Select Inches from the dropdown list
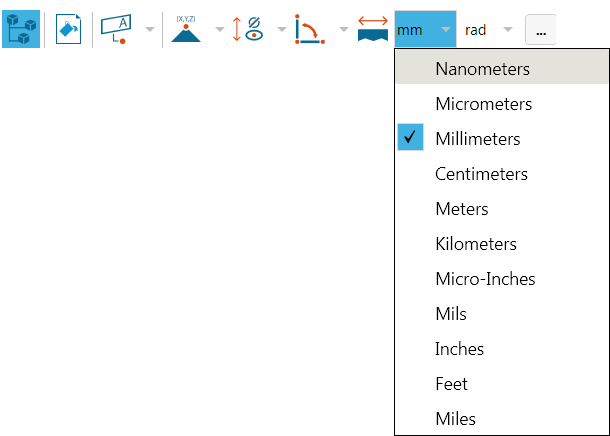This screenshot has width=610, height=436. coord(459,349)
